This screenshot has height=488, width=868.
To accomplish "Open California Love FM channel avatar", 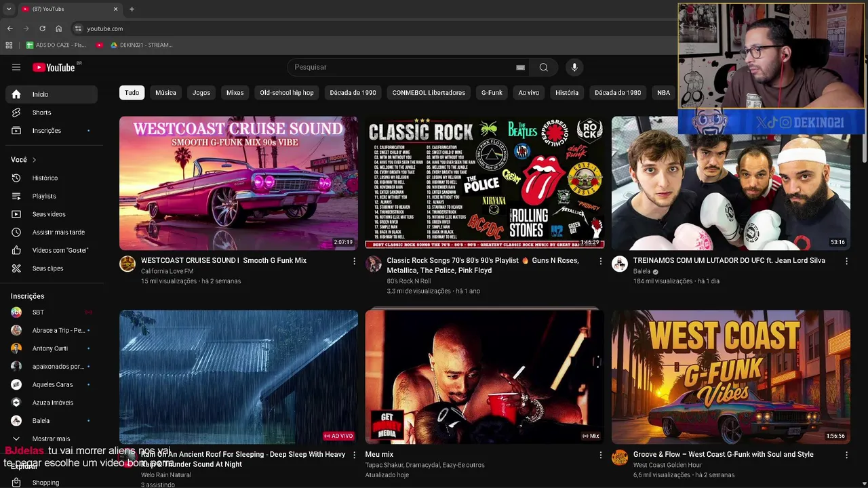I will [x=127, y=264].
